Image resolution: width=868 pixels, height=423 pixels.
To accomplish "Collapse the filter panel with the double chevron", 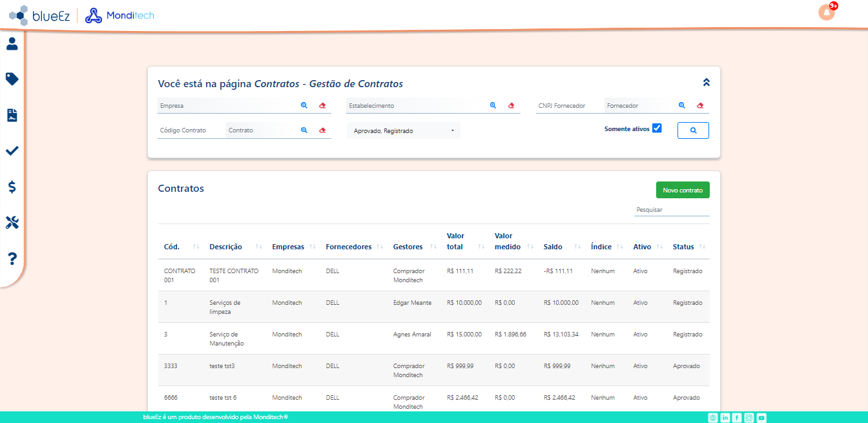I will tap(706, 82).
